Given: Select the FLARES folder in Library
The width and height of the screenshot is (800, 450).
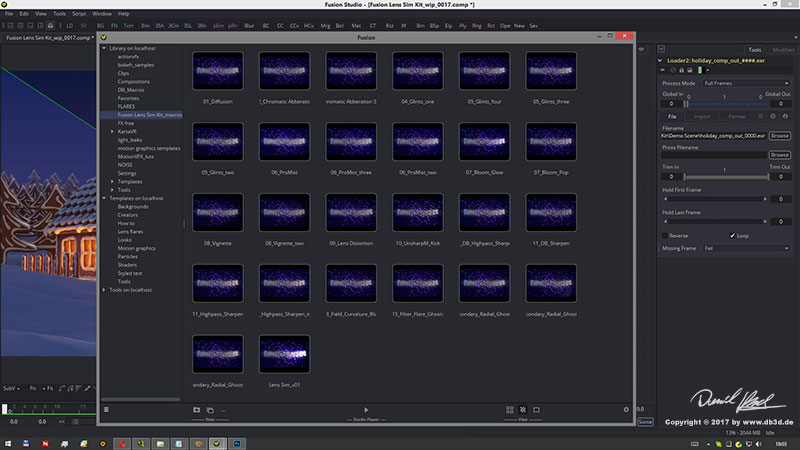Looking at the screenshot, I should point(126,107).
